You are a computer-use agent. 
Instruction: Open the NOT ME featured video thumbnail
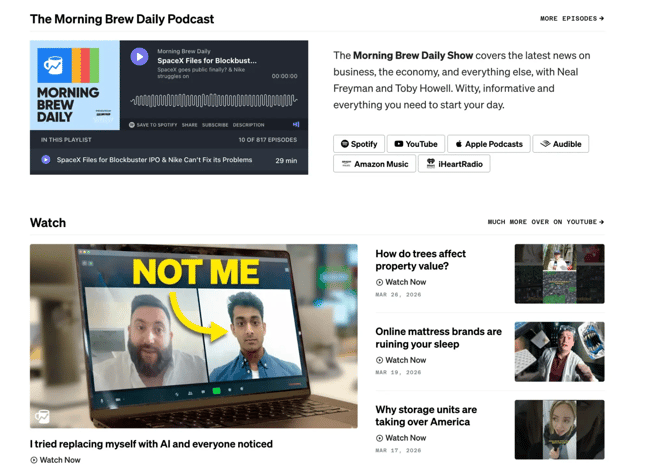(194, 336)
